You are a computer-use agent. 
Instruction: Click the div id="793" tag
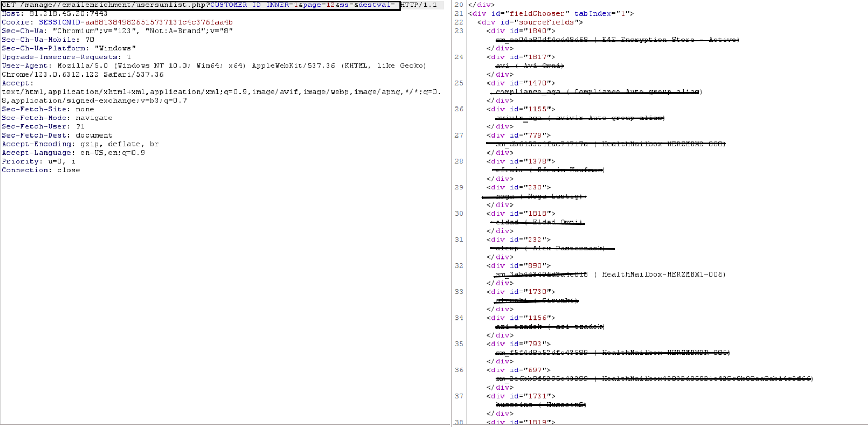(518, 344)
